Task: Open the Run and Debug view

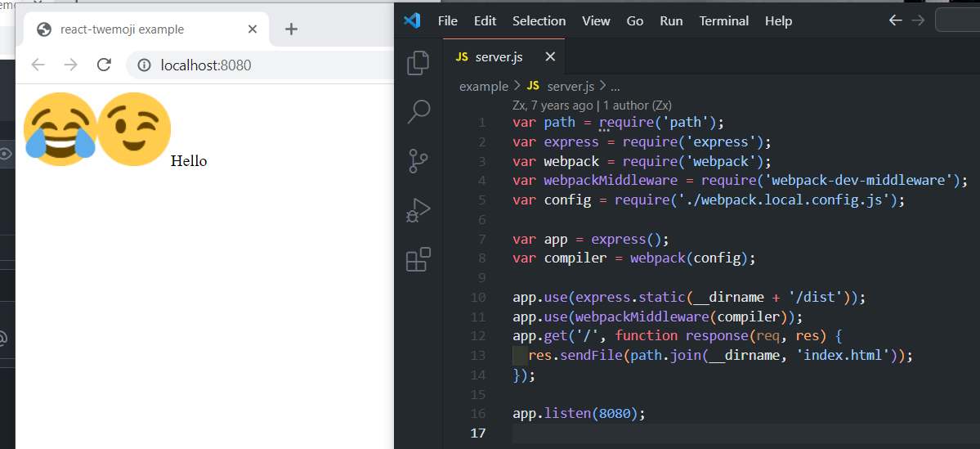Action: pos(418,210)
